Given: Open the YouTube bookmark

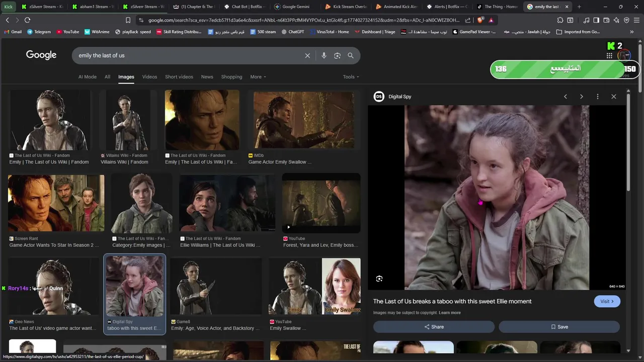Looking at the screenshot, I should (x=67, y=32).
